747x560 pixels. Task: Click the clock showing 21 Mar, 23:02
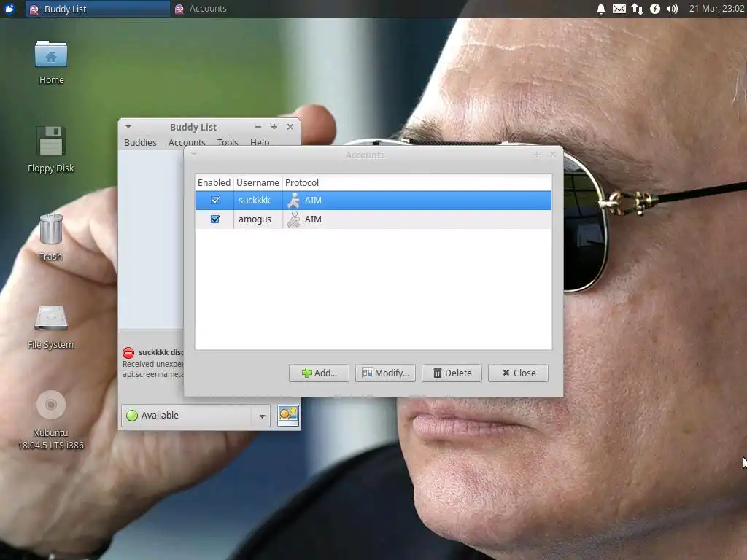(716, 9)
